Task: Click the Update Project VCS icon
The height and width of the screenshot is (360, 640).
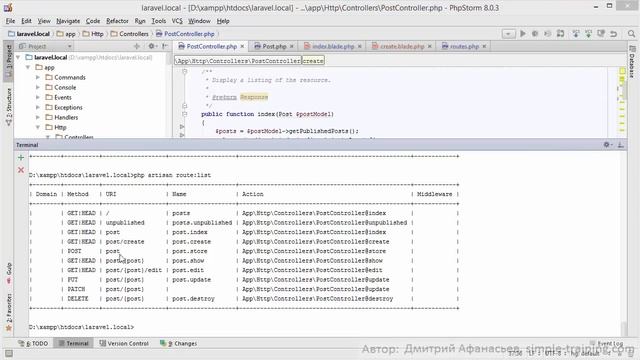Action: click(576, 34)
